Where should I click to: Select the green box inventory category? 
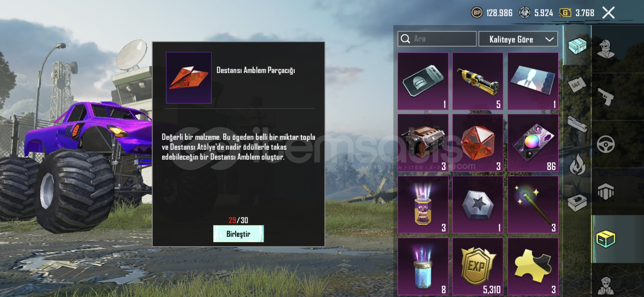click(x=605, y=239)
